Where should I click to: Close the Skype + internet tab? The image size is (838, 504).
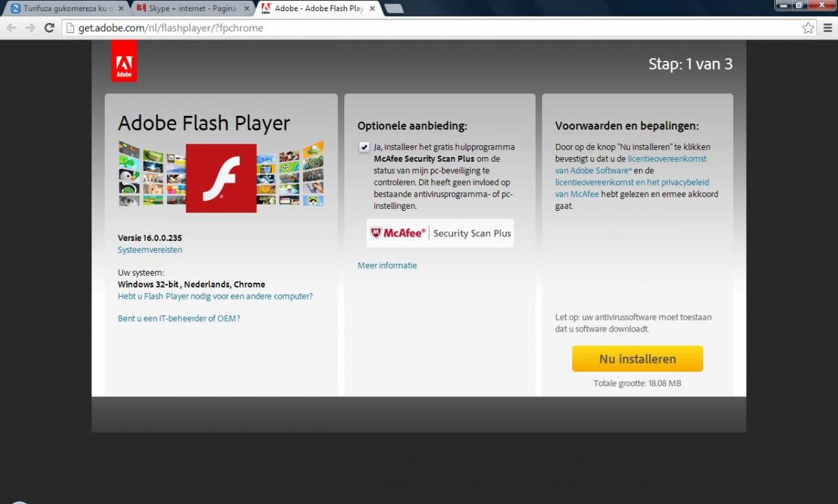(x=246, y=9)
